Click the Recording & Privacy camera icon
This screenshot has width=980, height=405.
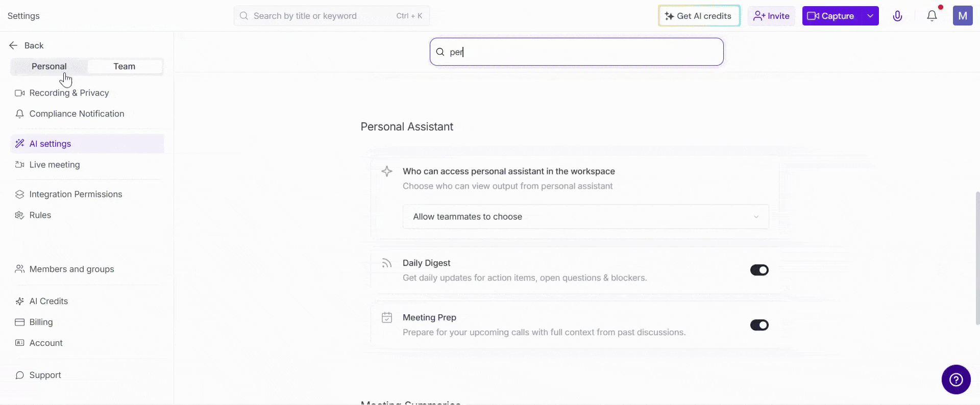click(x=19, y=93)
